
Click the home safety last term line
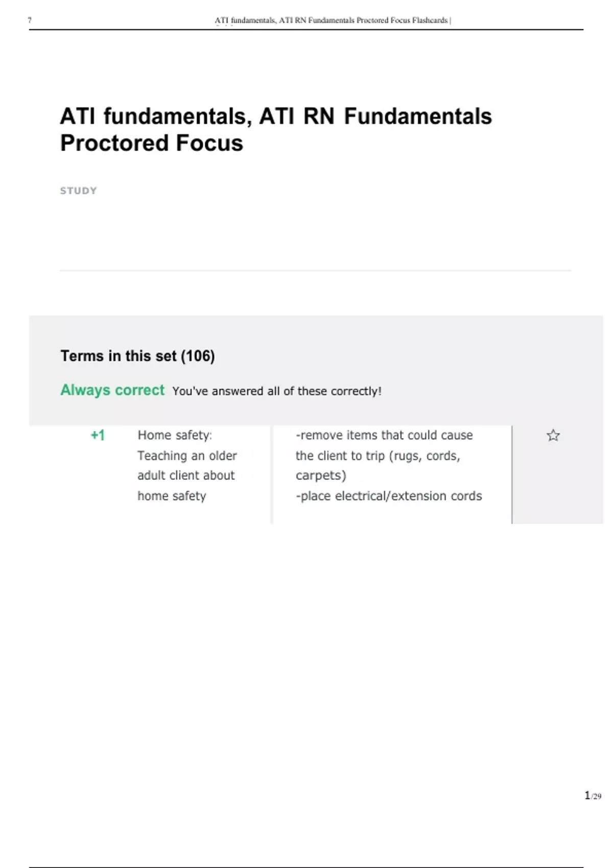click(172, 496)
